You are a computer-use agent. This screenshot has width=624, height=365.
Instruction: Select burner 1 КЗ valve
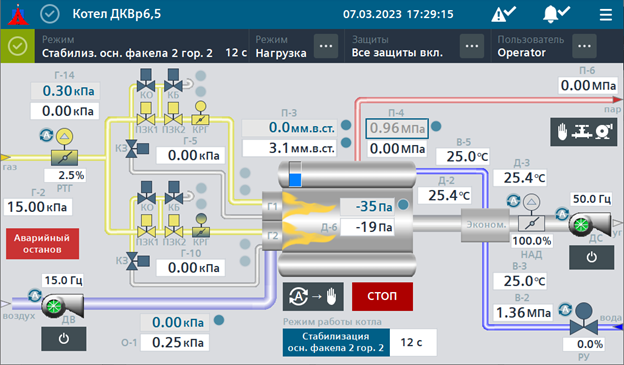tap(137, 149)
